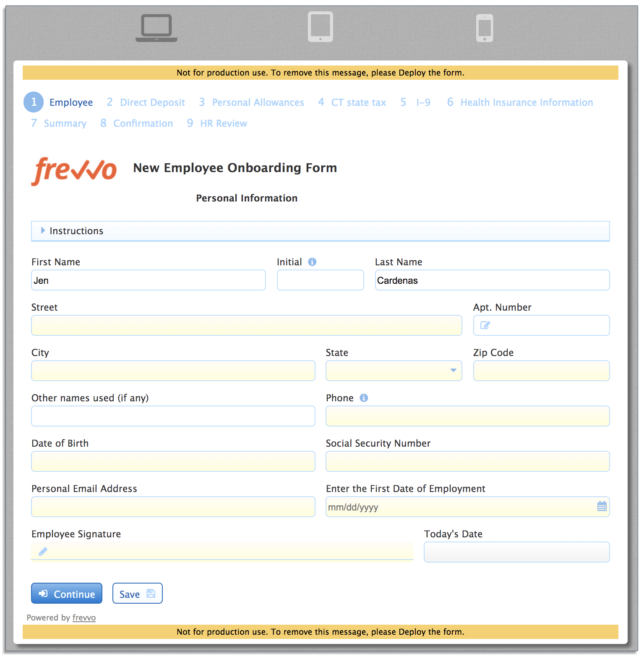
Task: Click the Date of Birth field
Action: (x=173, y=461)
